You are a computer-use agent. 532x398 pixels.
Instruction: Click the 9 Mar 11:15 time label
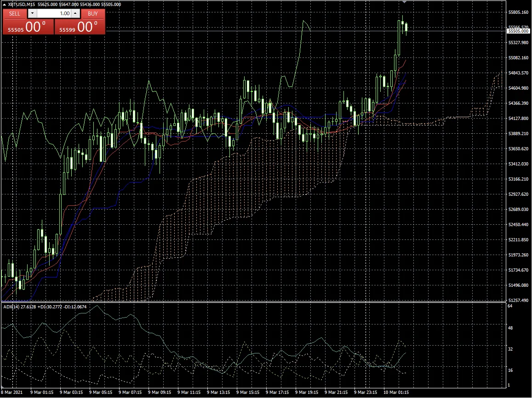click(189, 392)
